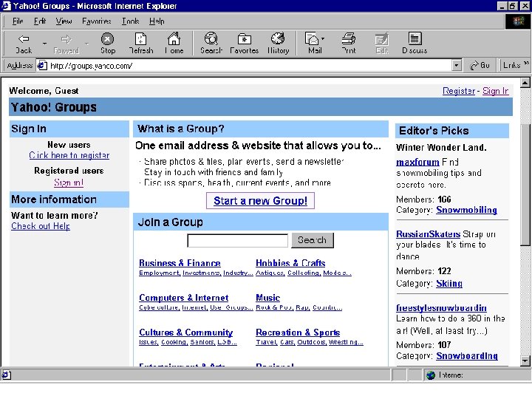Screen dimensions: 532x399
Task: Click the Travel subcategory link
Action: coord(266,342)
